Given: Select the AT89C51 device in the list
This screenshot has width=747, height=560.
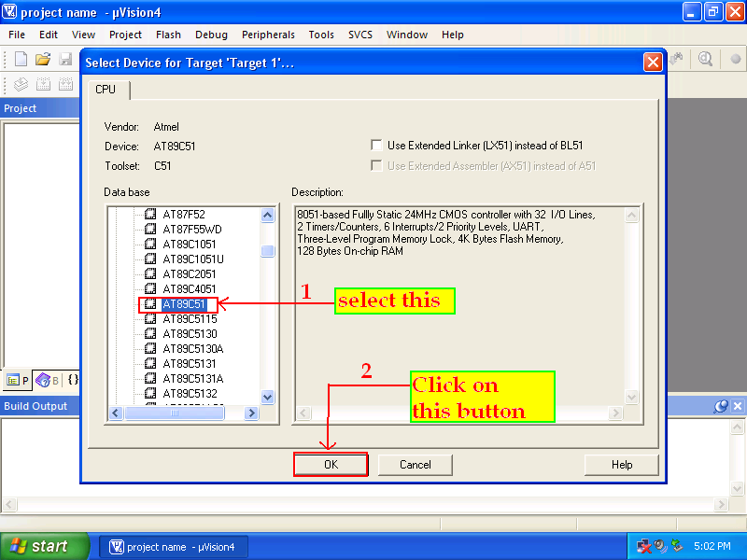Looking at the screenshot, I should click(x=183, y=304).
